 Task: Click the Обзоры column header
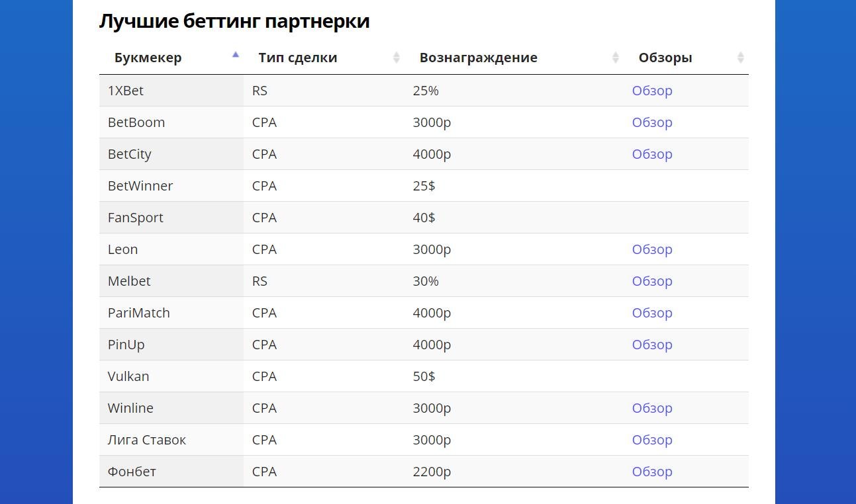pyautogui.click(x=665, y=57)
